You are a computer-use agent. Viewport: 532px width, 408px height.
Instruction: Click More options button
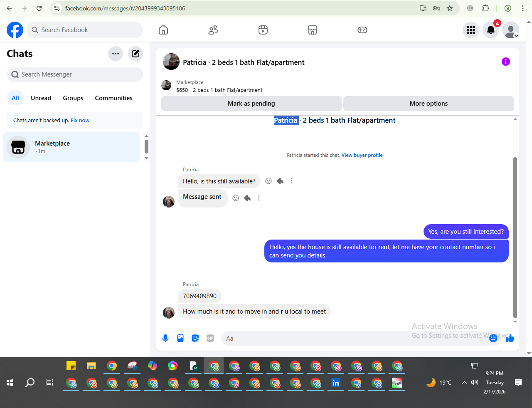click(x=429, y=104)
